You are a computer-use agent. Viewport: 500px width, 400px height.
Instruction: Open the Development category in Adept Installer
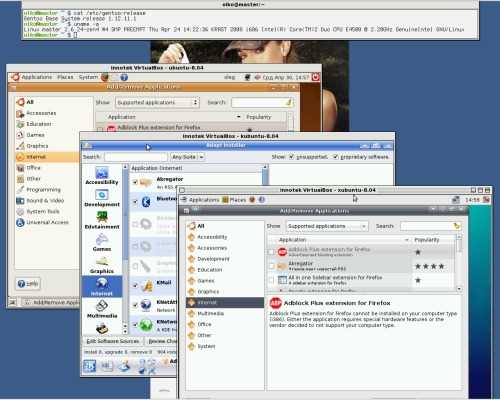pos(102,198)
